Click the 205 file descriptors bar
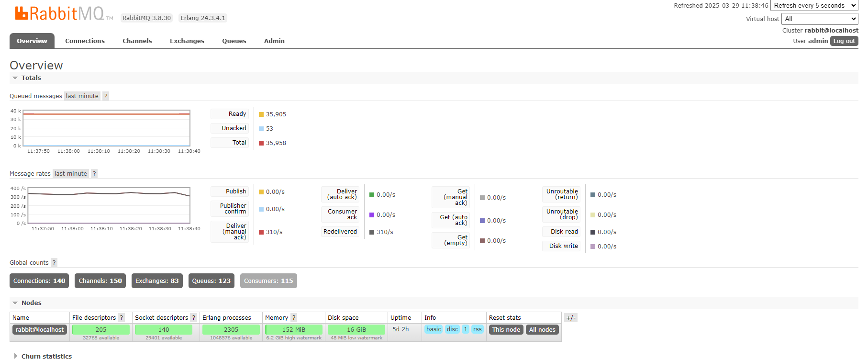The image size is (868, 360). click(x=101, y=329)
